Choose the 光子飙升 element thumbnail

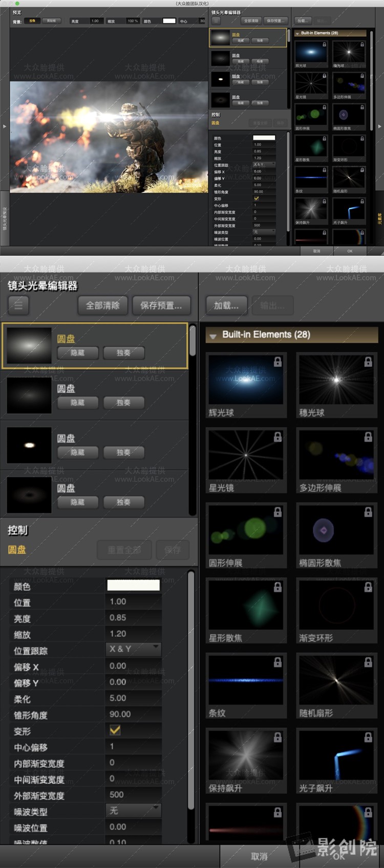[x=336, y=755]
